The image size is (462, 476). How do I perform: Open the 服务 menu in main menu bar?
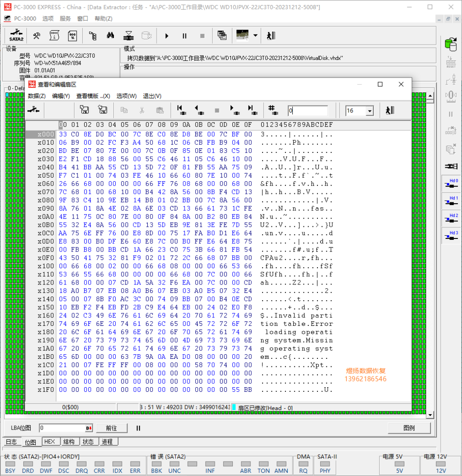coord(65,19)
